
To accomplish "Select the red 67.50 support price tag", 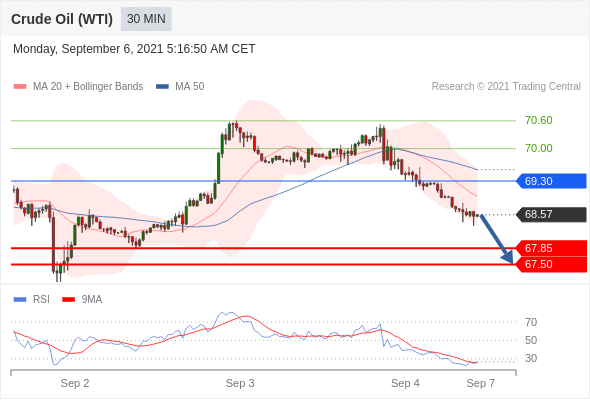I will click(551, 264).
